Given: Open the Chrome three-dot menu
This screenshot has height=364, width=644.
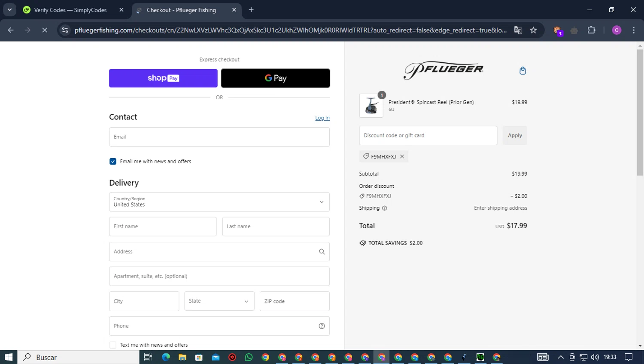Looking at the screenshot, I should (x=634, y=30).
